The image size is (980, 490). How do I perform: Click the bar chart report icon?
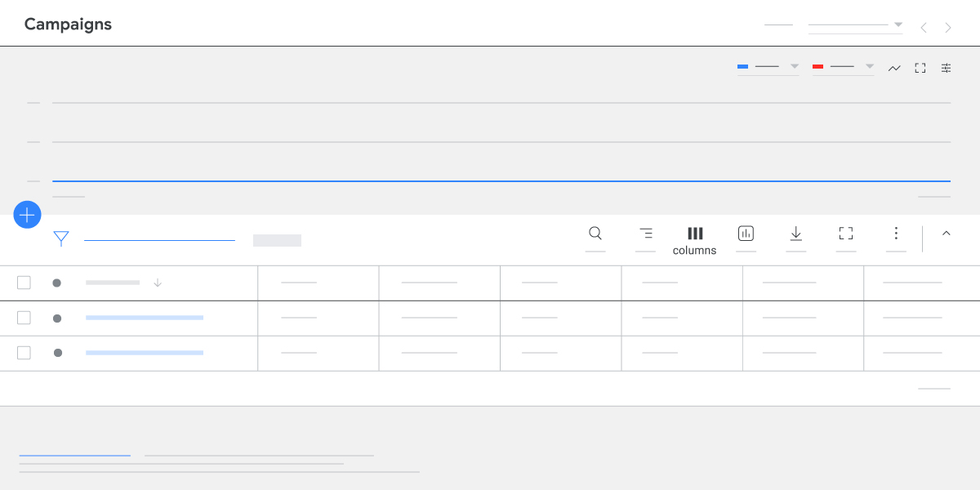pos(746,233)
